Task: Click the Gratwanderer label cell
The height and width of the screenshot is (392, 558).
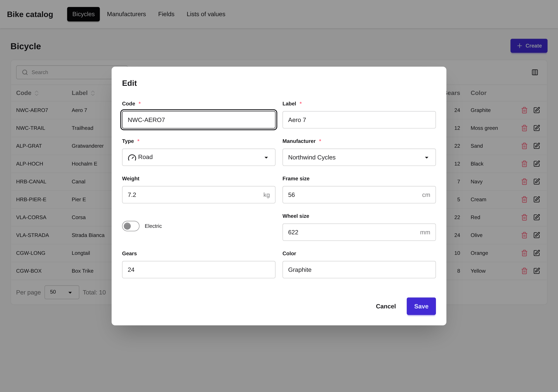Action: [x=87, y=146]
